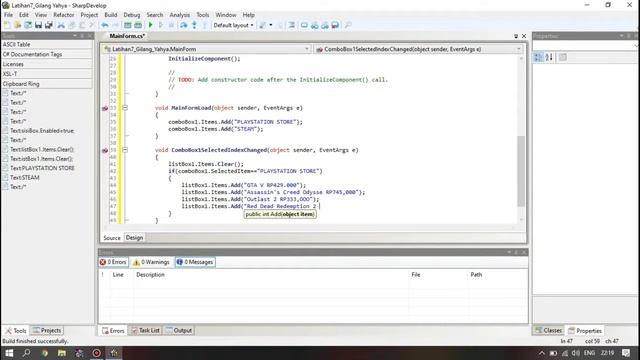Select clipboard item Text:STEAM
Image resolution: width=640 pixels, height=360 pixels.
coord(25,178)
